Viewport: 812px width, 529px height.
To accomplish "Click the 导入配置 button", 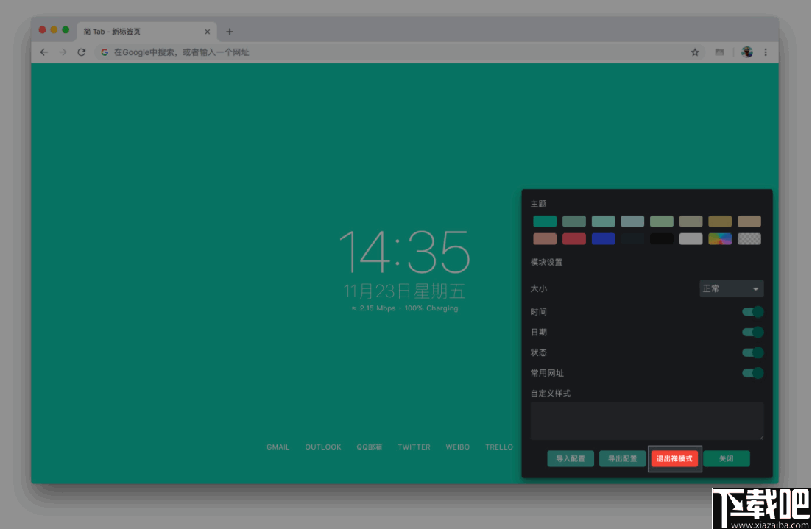I will 571,458.
